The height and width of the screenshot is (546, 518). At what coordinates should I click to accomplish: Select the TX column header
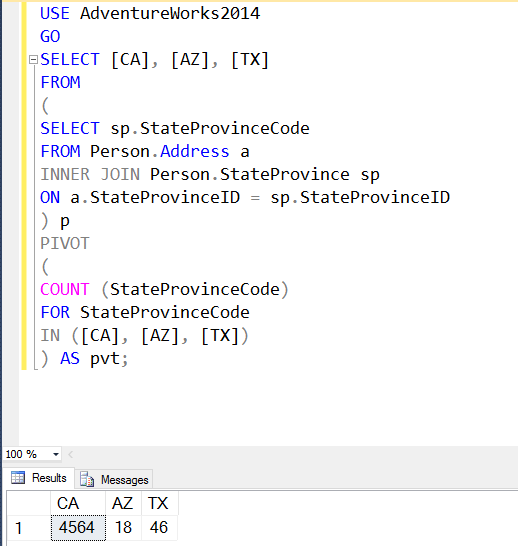(159, 504)
